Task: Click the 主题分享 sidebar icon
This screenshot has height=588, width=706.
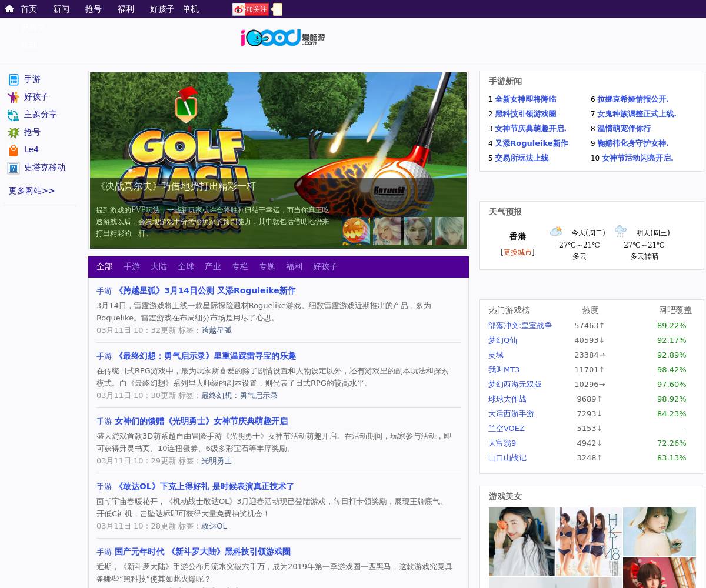Action: click(x=14, y=115)
